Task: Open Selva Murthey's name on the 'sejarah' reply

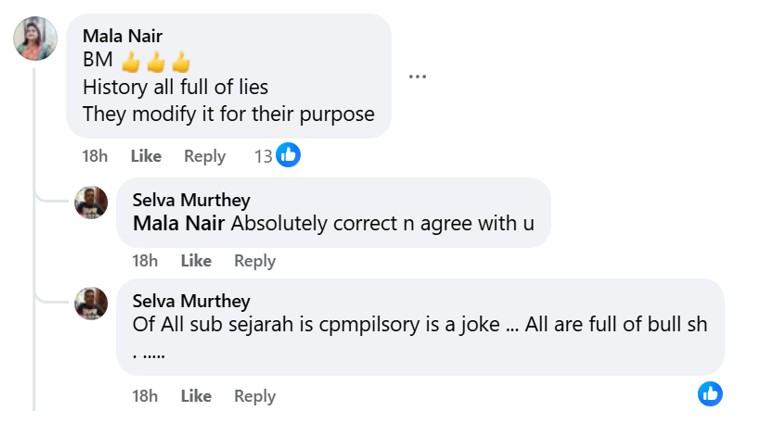Action: click(191, 300)
